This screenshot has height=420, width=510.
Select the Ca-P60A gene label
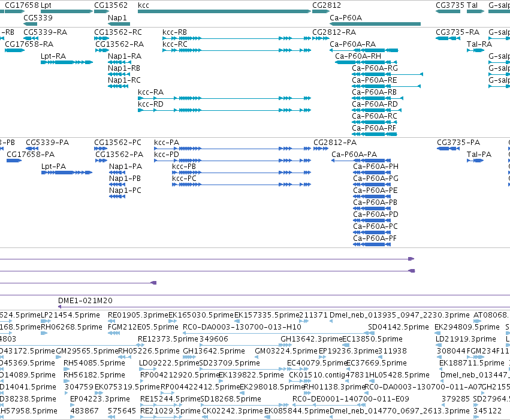pos(346,17)
